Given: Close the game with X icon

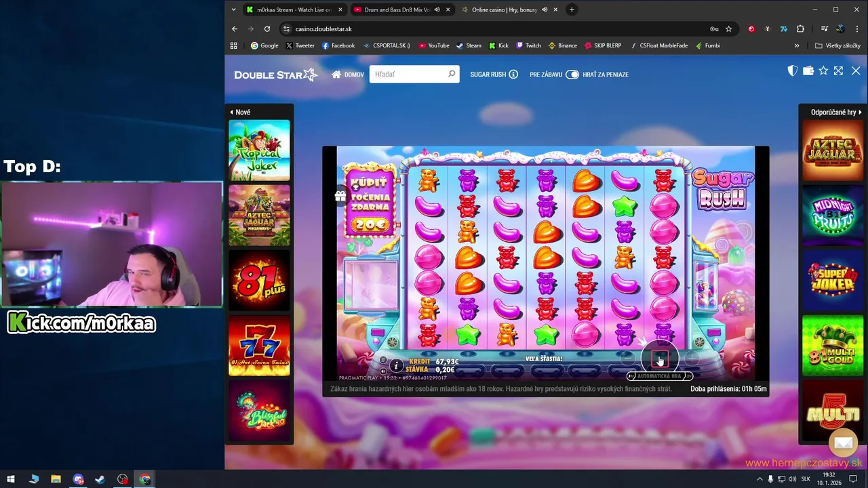Looking at the screenshot, I should point(856,70).
